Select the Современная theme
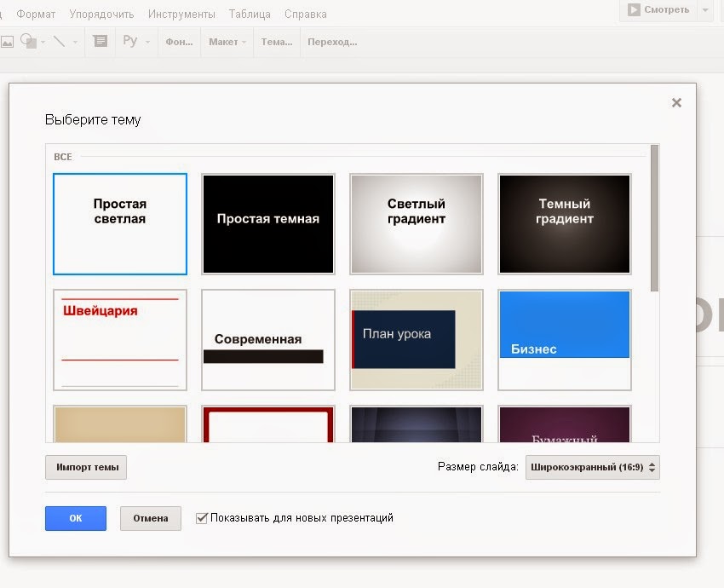The width and height of the screenshot is (724, 588). pyautogui.click(x=268, y=340)
